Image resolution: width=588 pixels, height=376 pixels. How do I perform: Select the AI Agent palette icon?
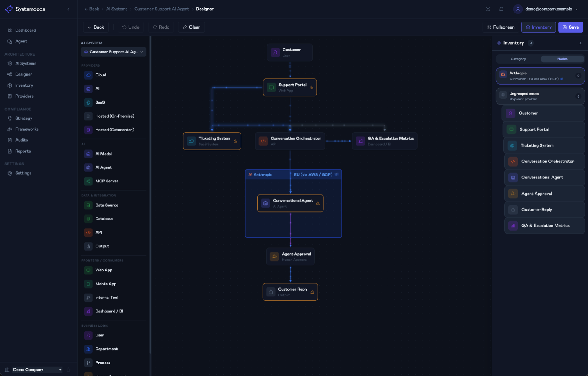point(88,167)
